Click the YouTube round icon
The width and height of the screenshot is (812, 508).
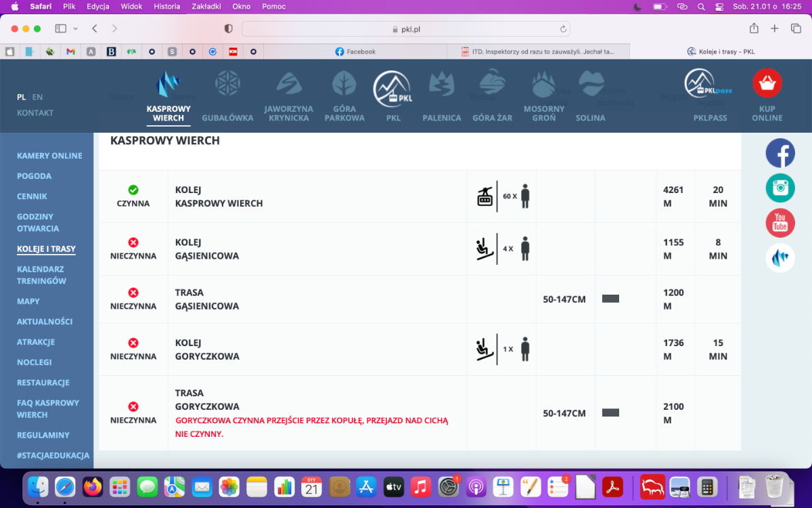click(x=780, y=223)
